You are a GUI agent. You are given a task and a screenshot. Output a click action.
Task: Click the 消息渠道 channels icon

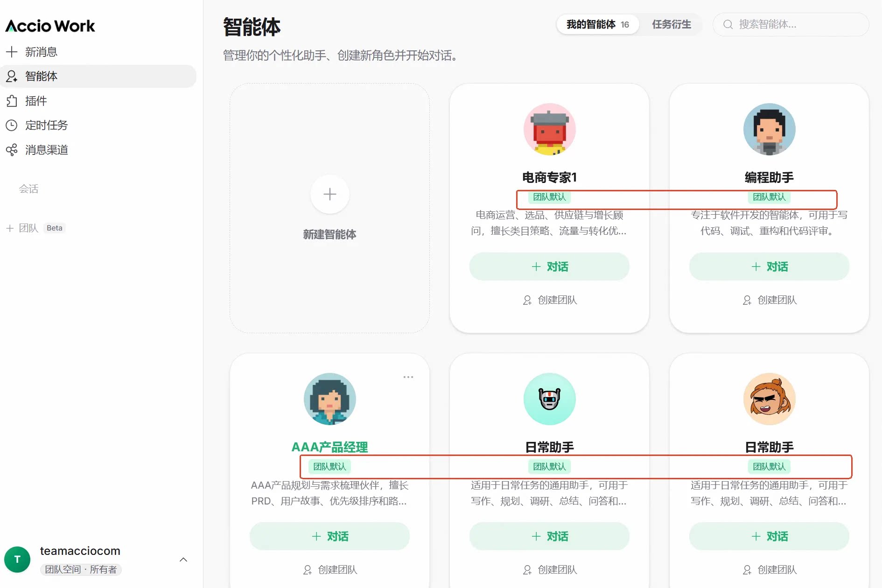click(12, 150)
